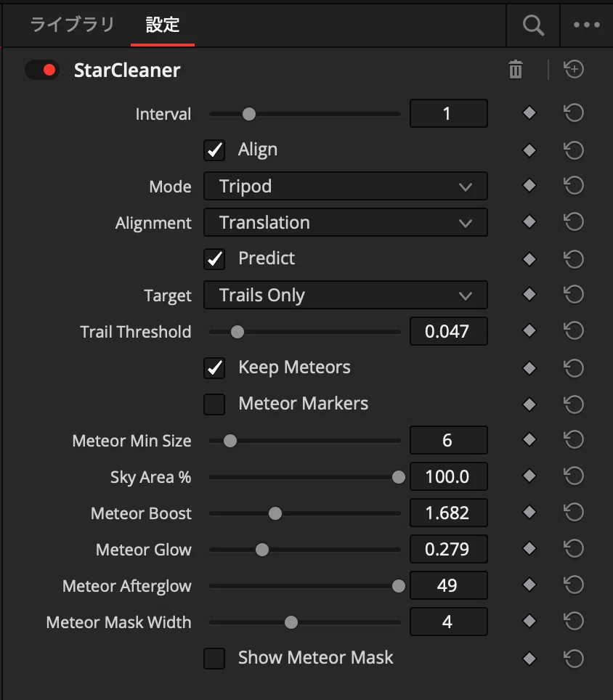Click the Meteor Boost slider handle
The height and width of the screenshot is (700, 613).
(x=275, y=513)
